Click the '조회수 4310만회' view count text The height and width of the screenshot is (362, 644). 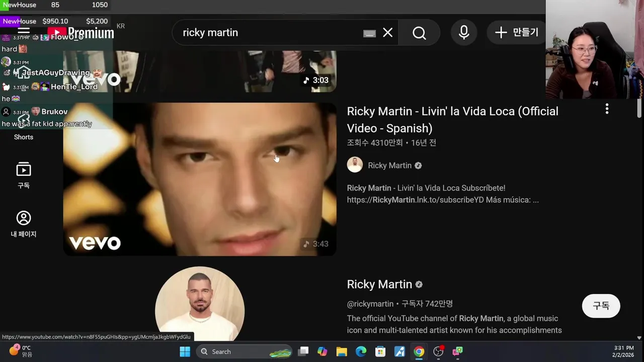[375, 143]
